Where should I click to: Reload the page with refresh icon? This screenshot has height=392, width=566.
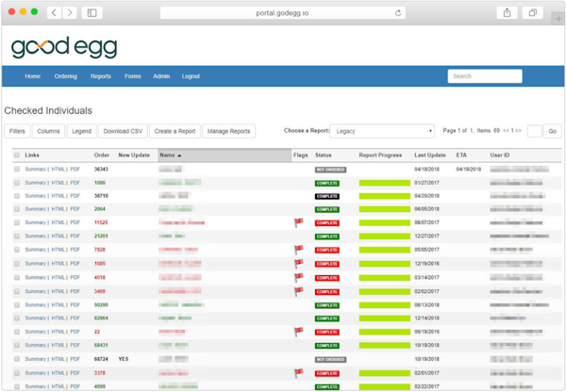tap(399, 13)
